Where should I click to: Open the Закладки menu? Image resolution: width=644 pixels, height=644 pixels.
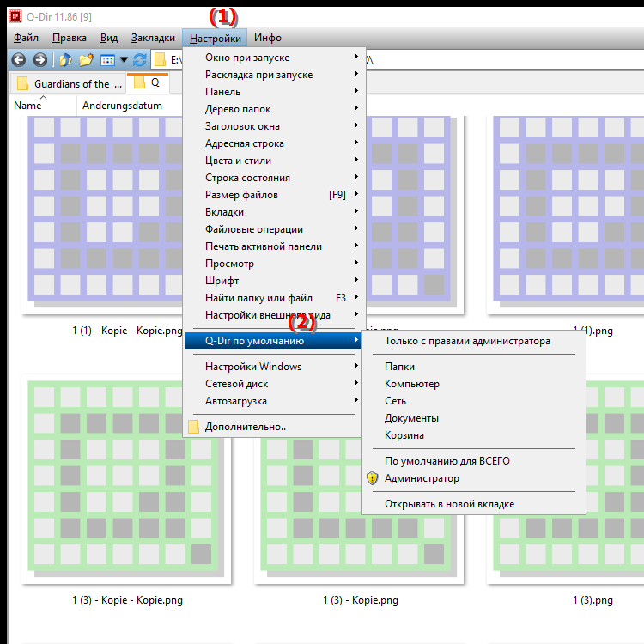click(x=153, y=38)
